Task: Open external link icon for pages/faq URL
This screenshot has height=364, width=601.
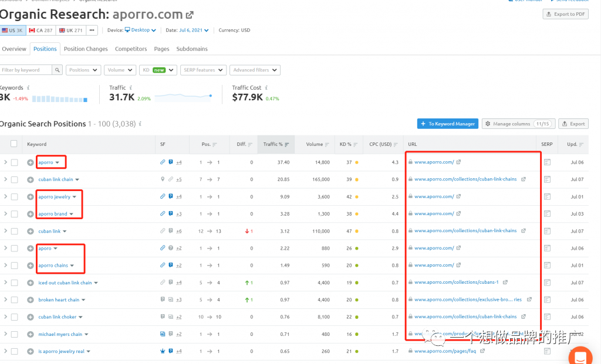Action: click(x=482, y=351)
